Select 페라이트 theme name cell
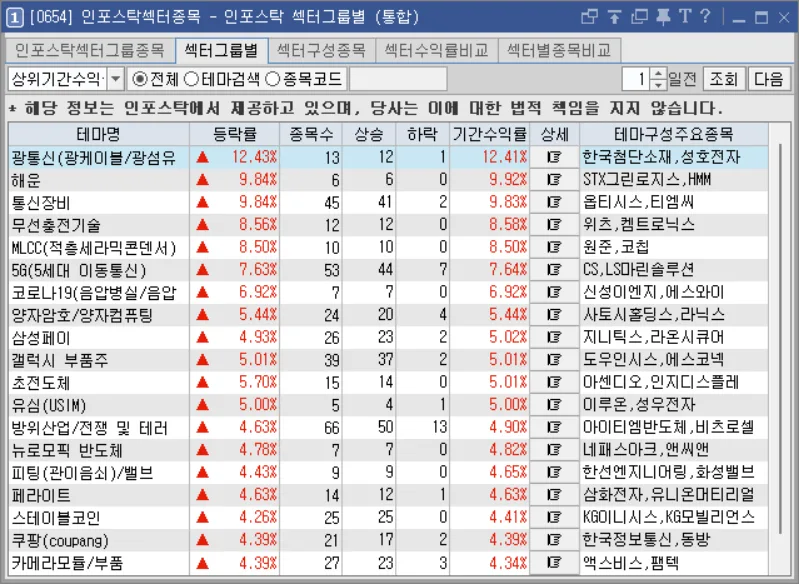 pyautogui.click(x=99, y=495)
